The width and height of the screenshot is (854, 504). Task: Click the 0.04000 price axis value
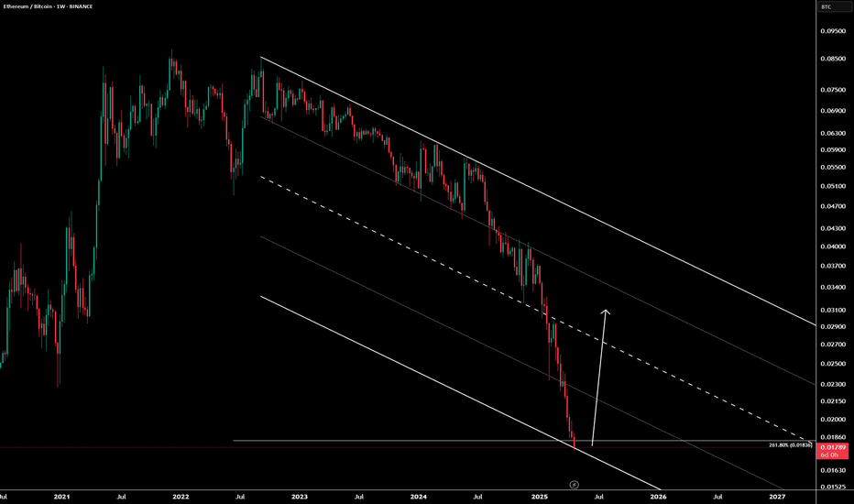[x=833, y=247]
